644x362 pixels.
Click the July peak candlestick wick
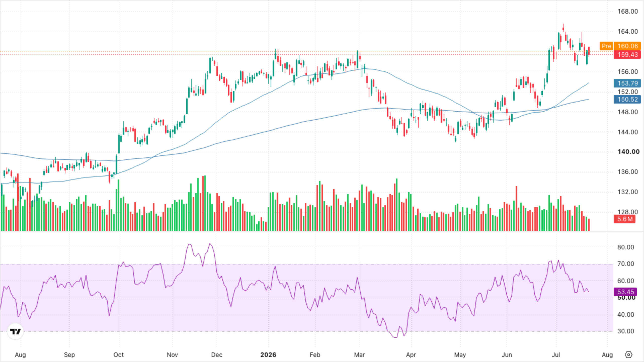pos(563,26)
